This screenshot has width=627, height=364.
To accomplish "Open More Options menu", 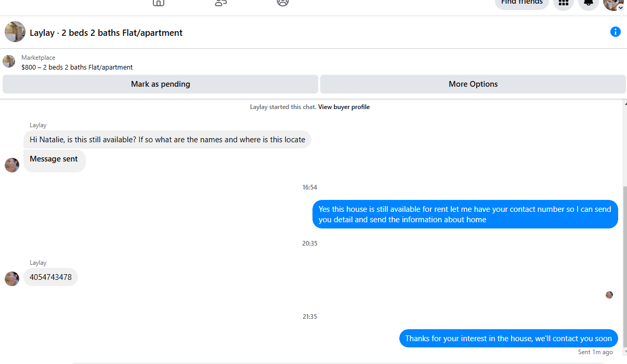I will tap(473, 84).
